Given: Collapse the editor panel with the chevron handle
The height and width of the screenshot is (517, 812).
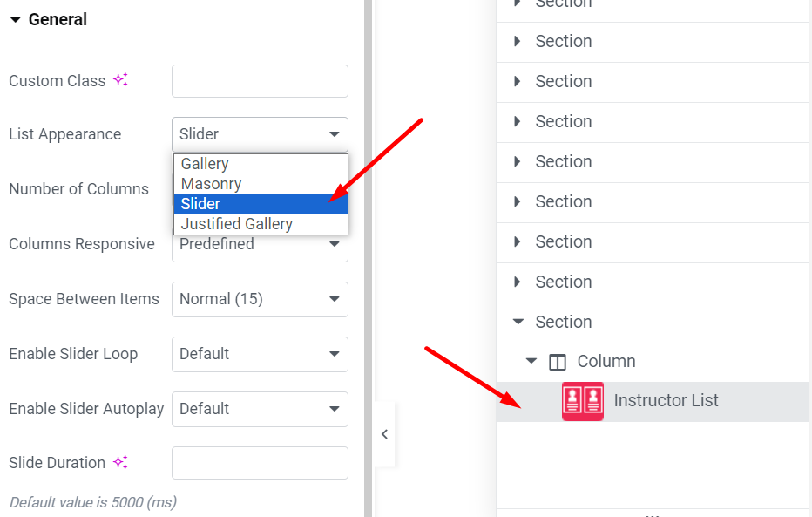Looking at the screenshot, I should (x=384, y=434).
